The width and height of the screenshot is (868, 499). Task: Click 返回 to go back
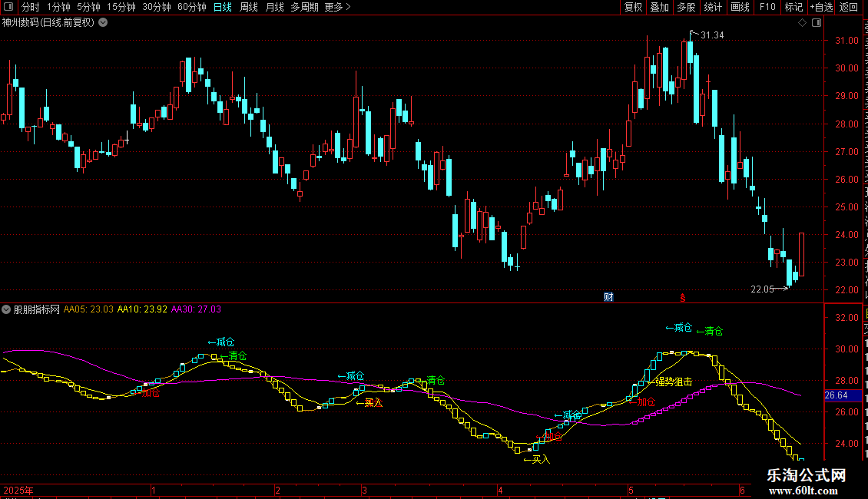point(848,7)
